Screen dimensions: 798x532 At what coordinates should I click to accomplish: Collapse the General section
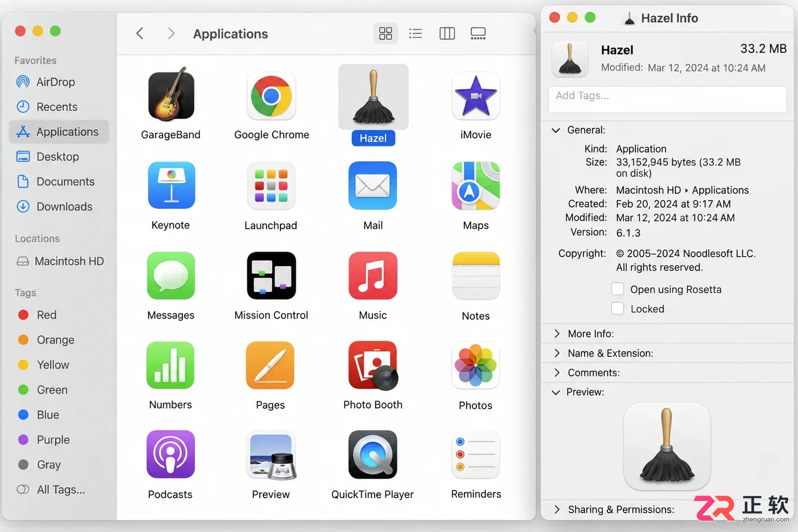[x=556, y=130]
